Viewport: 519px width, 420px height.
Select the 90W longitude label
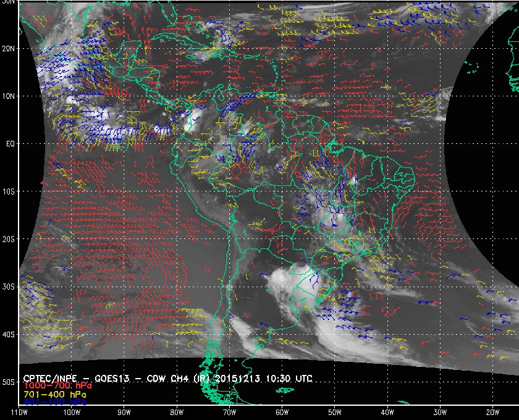tap(124, 413)
